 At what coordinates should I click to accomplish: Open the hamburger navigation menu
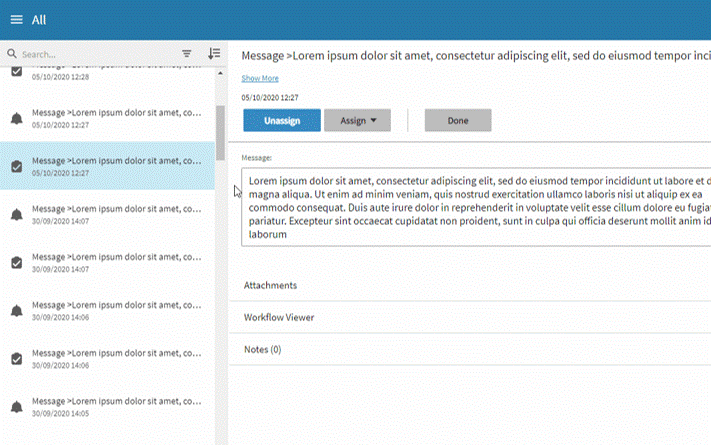(x=16, y=20)
